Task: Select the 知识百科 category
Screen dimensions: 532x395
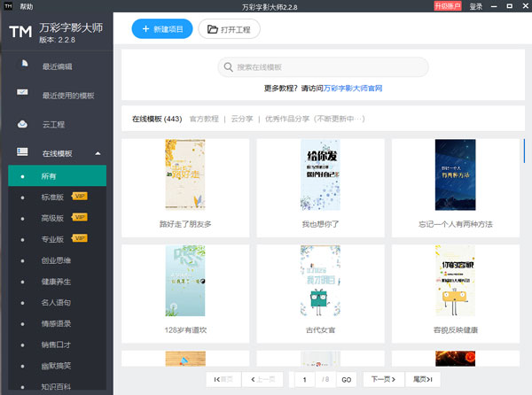Action: coord(57,386)
